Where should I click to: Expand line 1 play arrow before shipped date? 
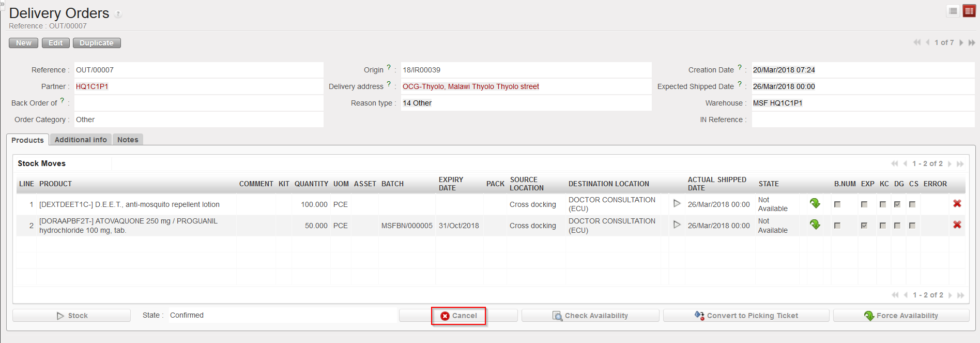(x=677, y=204)
